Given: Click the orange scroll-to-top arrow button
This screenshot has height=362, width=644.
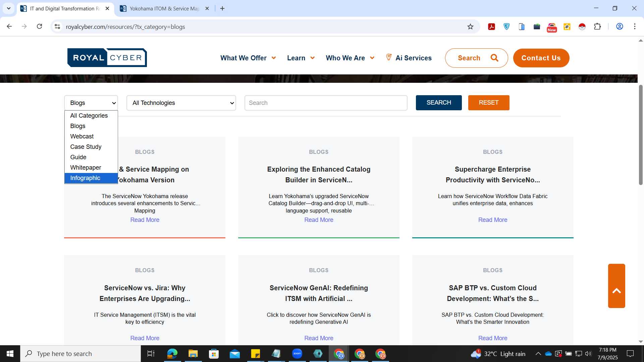Looking at the screenshot, I should pyautogui.click(x=616, y=286).
